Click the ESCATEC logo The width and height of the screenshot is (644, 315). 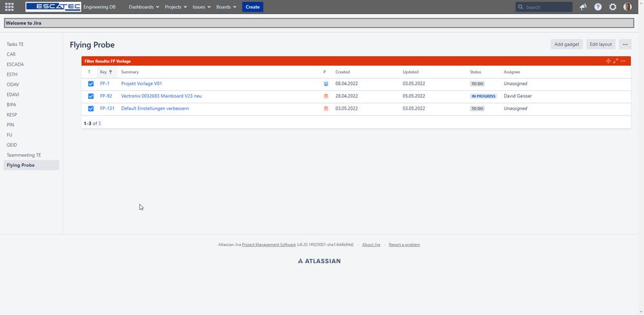click(53, 6)
